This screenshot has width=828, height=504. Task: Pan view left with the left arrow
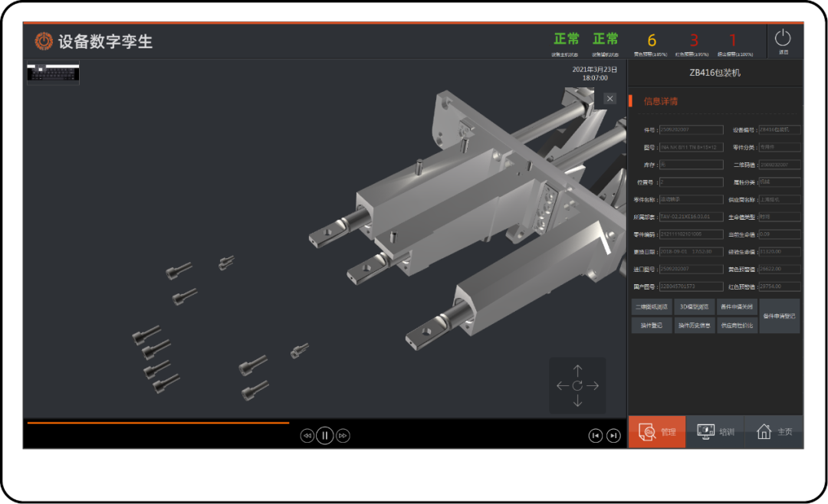[562, 386]
